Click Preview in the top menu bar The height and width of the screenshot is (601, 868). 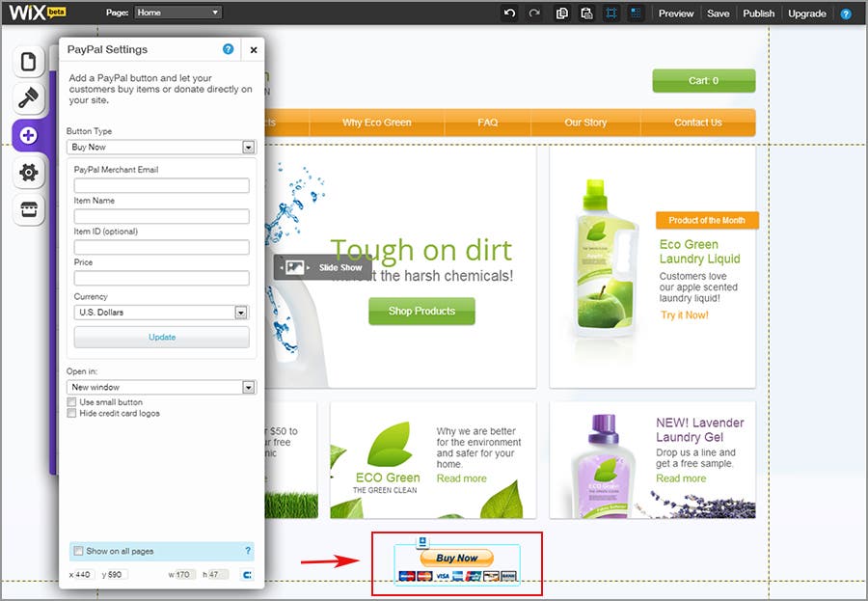click(x=676, y=14)
